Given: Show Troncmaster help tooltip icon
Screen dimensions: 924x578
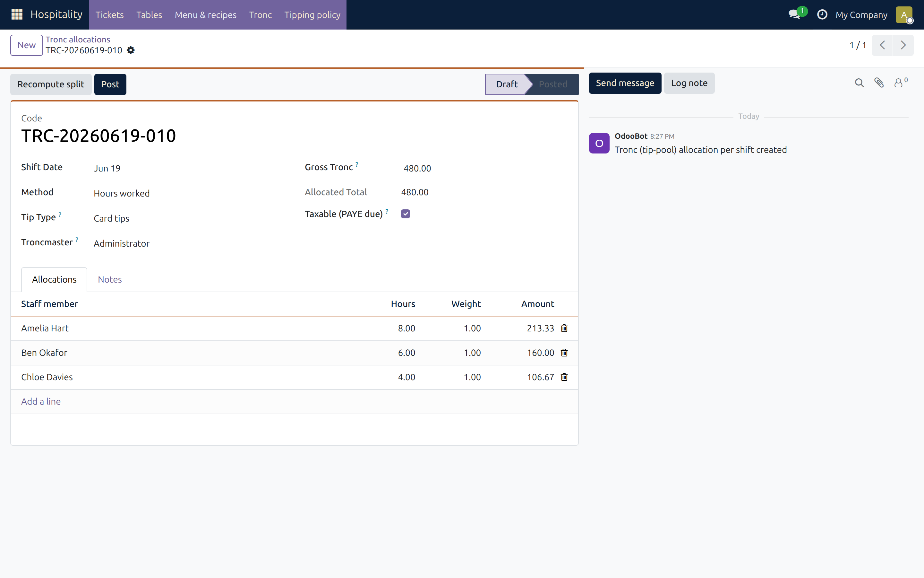Looking at the screenshot, I should pos(77,240).
